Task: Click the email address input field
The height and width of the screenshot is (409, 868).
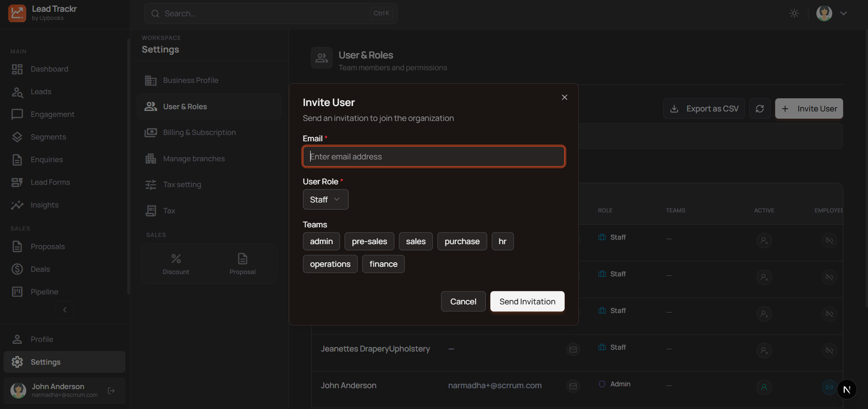Action: [433, 156]
